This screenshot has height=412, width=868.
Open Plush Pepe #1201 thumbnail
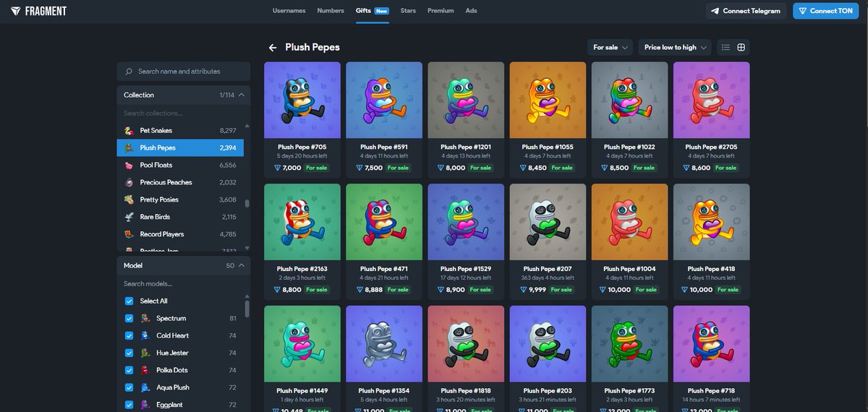pyautogui.click(x=466, y=100)
